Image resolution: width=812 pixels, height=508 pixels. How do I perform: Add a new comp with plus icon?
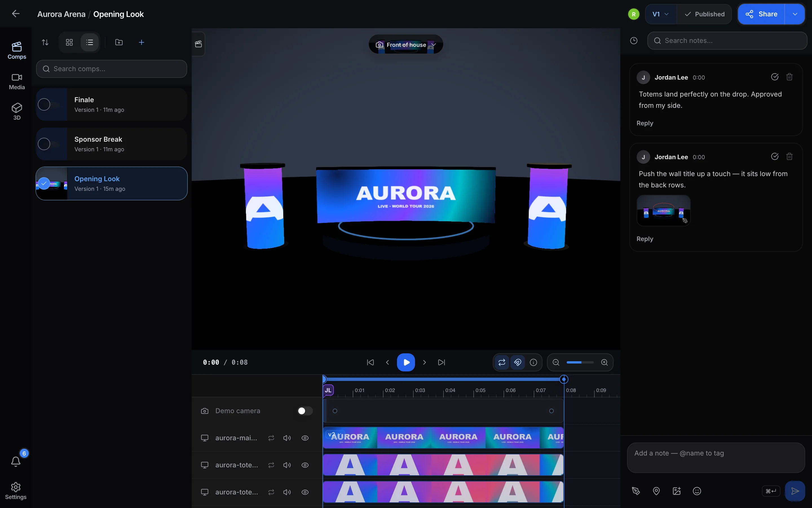[x=142, y=42]
